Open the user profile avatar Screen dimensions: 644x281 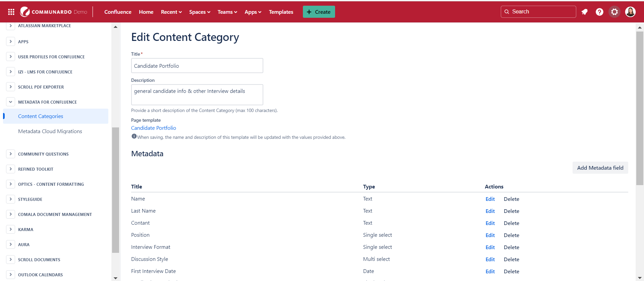(x=630, y=12)
